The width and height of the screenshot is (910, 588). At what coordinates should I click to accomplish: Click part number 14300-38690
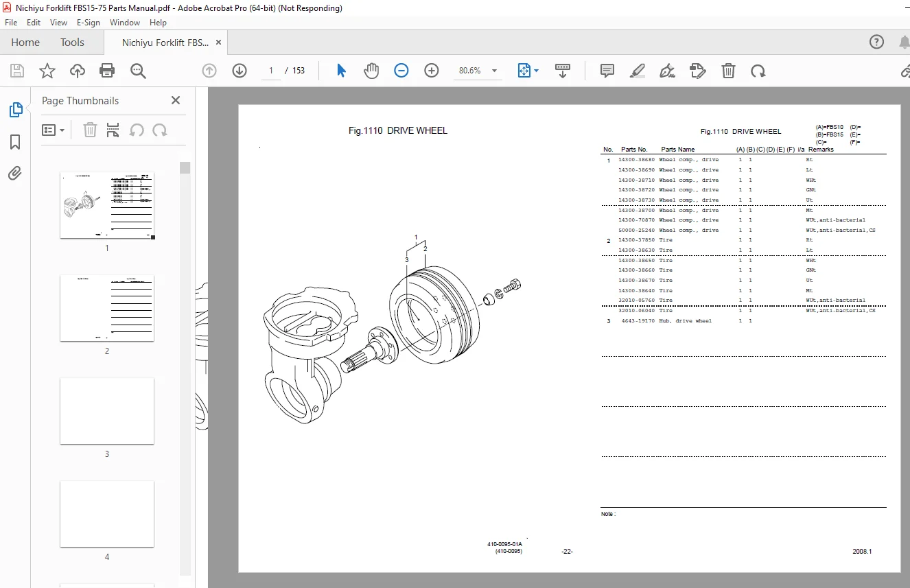(x=636, y=169)
